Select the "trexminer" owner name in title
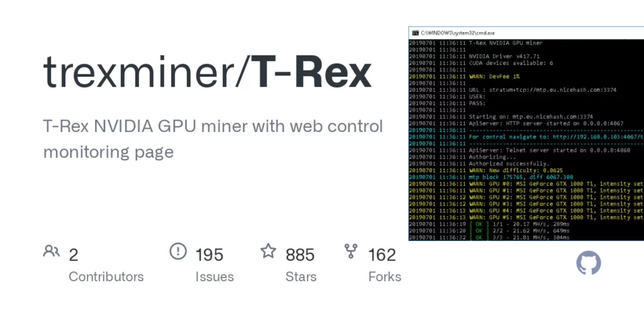644x322 pixels. click(x=138, y=72)
